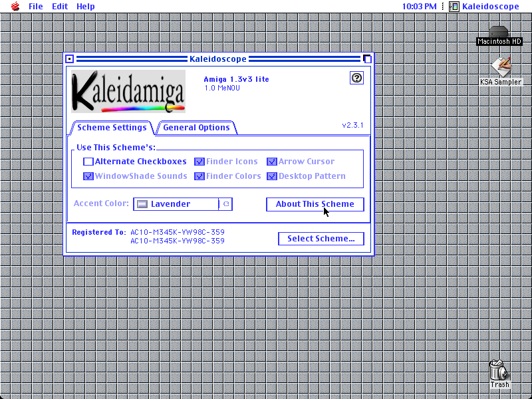Click the version label v2.3.1

[353, 125]
